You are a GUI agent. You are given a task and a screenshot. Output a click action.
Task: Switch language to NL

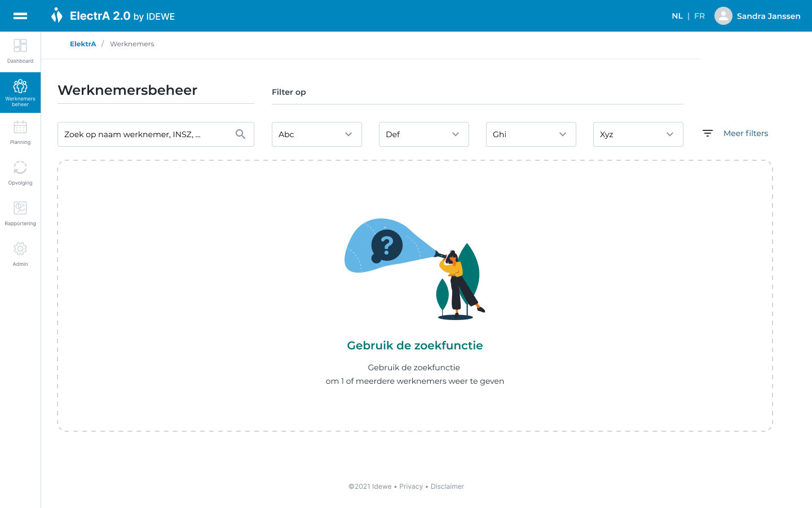tap(677, 16)
